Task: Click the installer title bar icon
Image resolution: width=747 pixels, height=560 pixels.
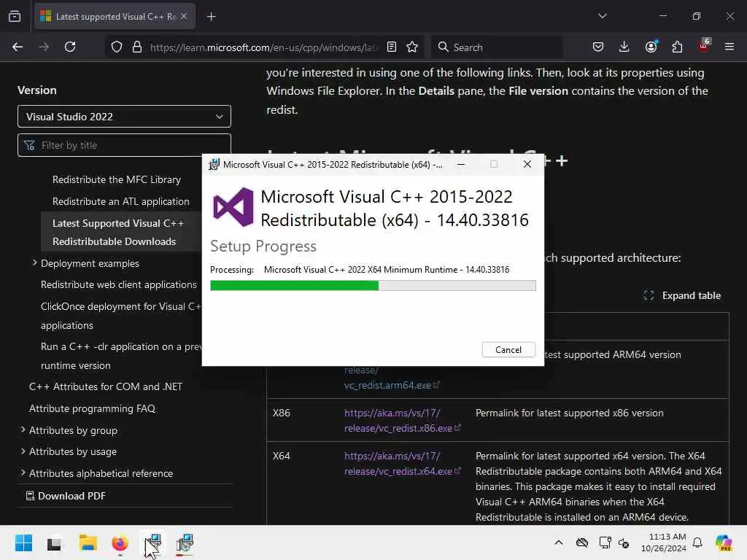Action: 214,164
